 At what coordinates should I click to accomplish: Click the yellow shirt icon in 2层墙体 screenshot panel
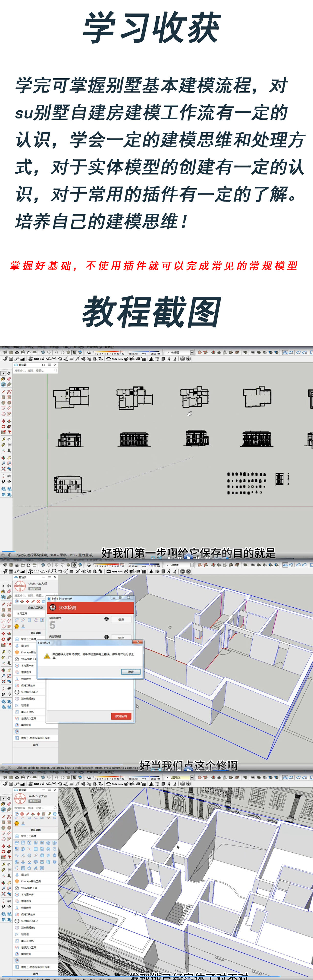coord(17,824)
